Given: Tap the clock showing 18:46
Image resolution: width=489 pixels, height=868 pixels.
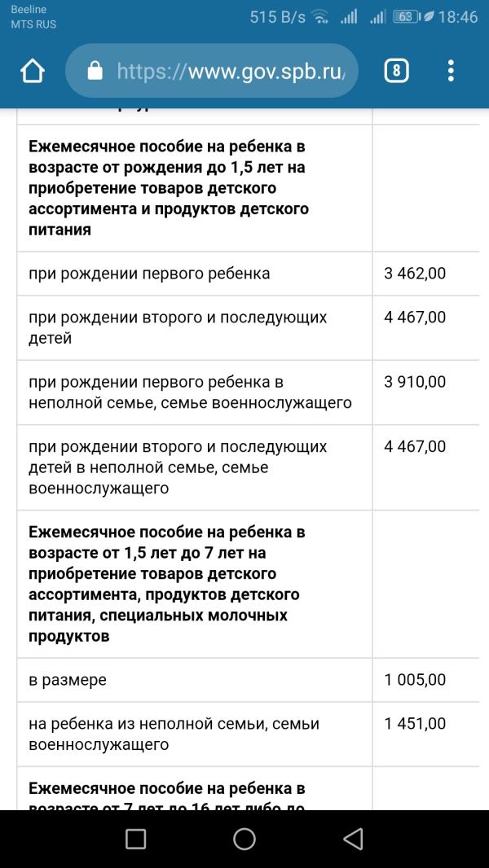Looking at the screenshot, I should click(x=457, y=17).
